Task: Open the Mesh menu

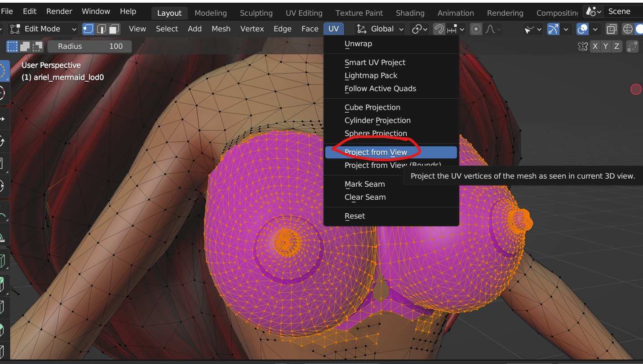Action: pos(221,29)
